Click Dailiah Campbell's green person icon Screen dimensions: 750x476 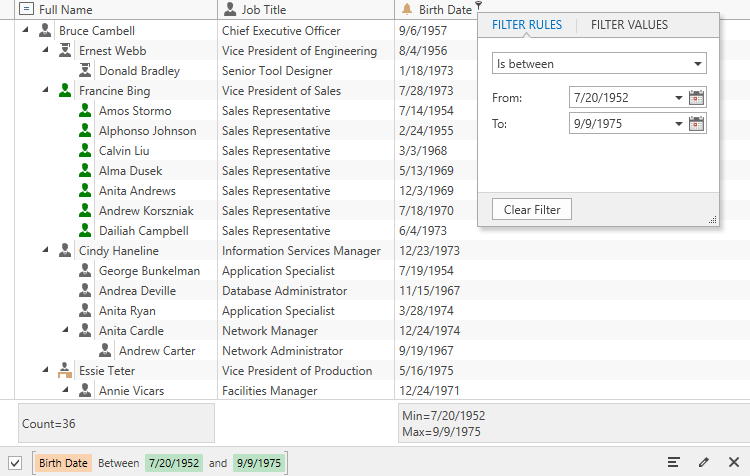pyautogui.click(x=85, y=231)
